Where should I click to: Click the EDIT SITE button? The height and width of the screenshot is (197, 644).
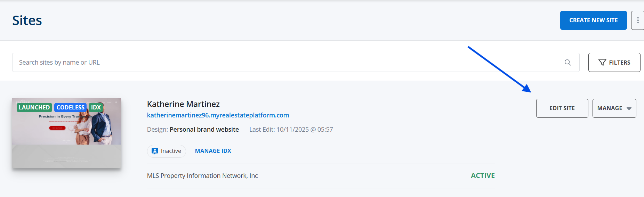point(562,108)
